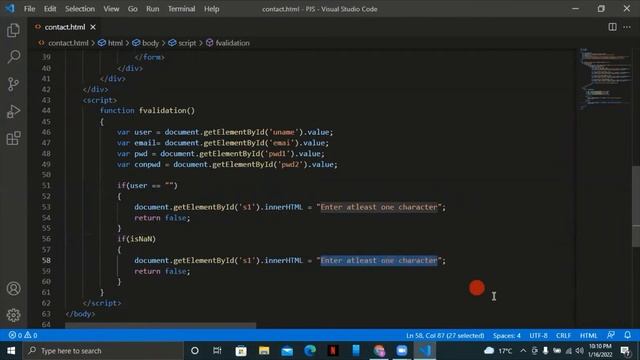Image resolution: width=640 pixels, height=360 pixels.
Task: Open the Run menu
Action: coord(153,9)
